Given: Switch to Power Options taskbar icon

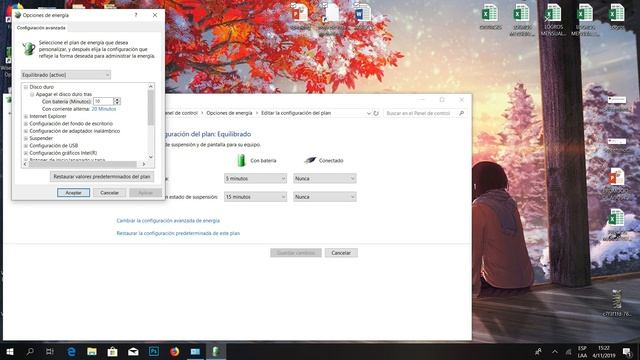Looking at the screenshot, I should (216, 351).
